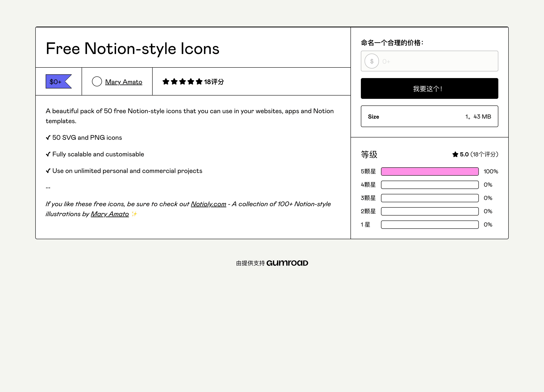This screenshot has width=544, height=392.
Task: Click the 18评分 ratings count text
Action: point(214,82)
